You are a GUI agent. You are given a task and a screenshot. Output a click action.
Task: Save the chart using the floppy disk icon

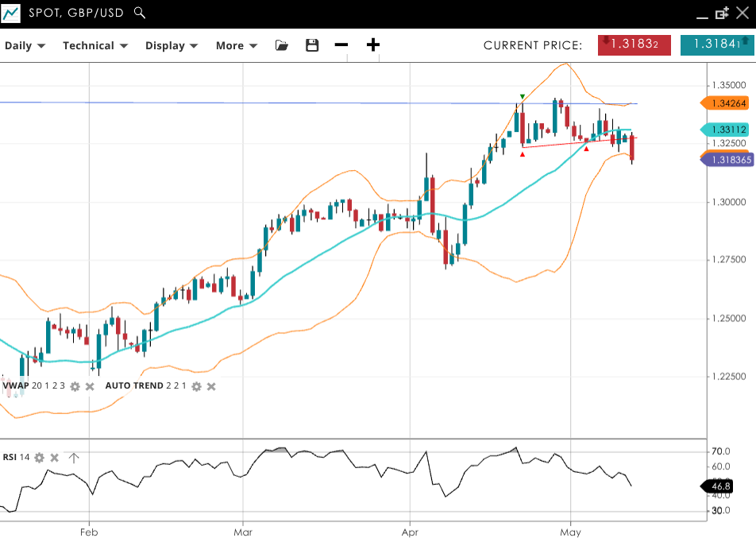pos(312,45)
